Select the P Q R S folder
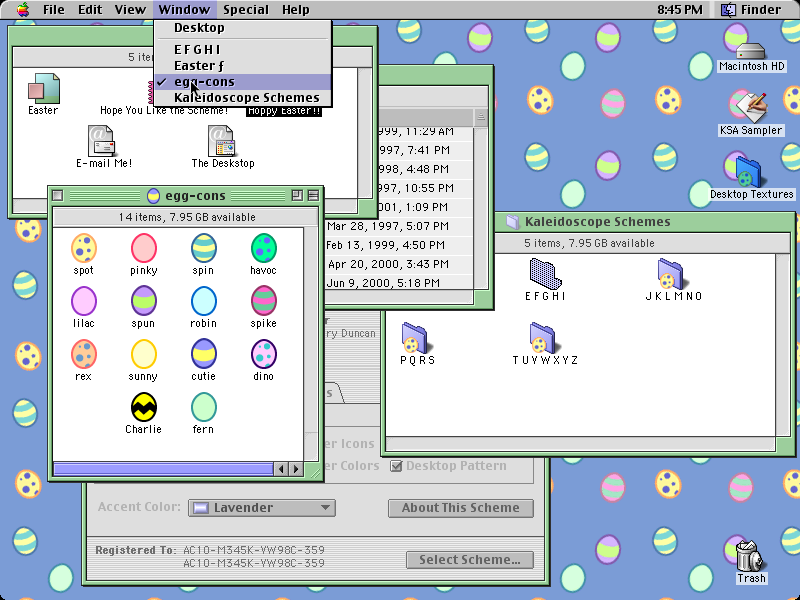 tap(417, 338)
